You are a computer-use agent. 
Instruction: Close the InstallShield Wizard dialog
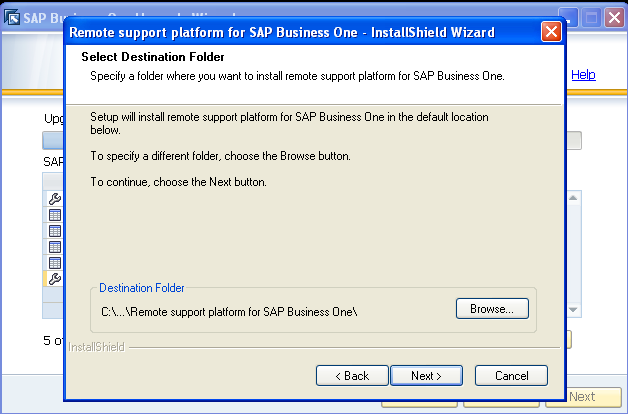coord(550,32)
